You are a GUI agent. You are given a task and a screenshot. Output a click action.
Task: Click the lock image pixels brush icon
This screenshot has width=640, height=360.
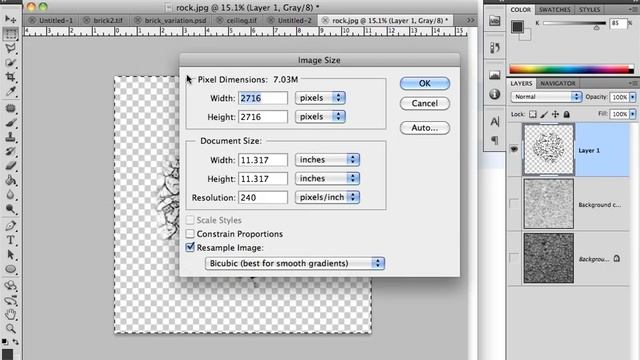coord(544,114)
